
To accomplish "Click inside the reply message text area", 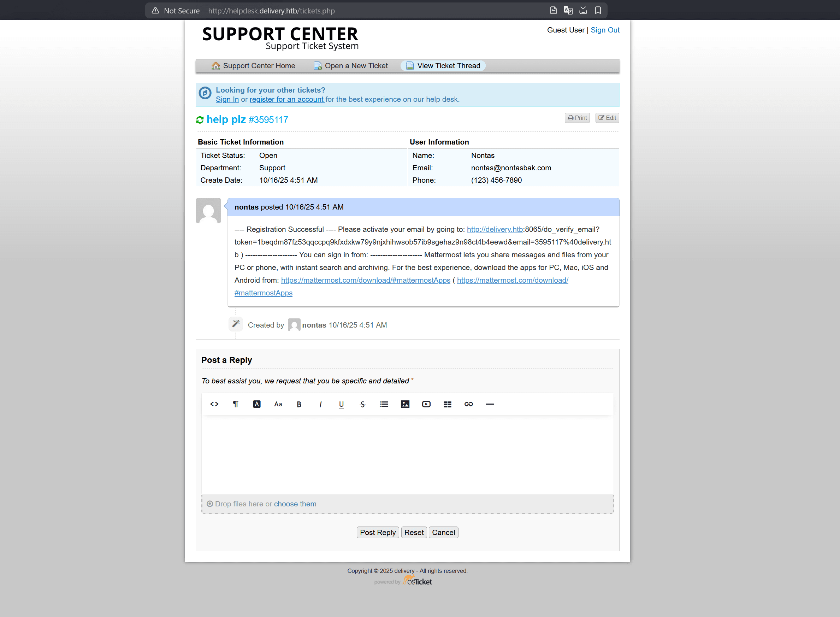I will point(407,454).
